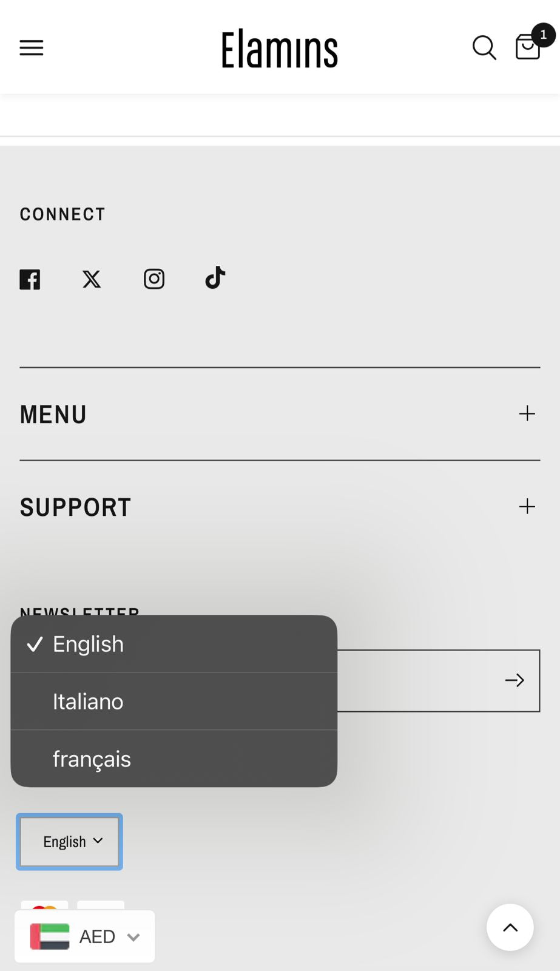Viewport: 560px width, 971px height.
Task: Visit the Facebook page
Action: point(30,279)
